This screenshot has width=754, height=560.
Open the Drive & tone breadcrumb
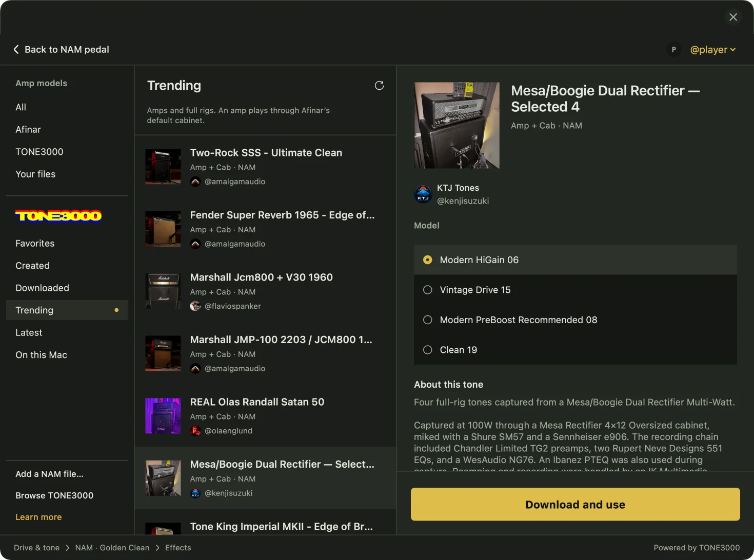click(x=36, y=548)
